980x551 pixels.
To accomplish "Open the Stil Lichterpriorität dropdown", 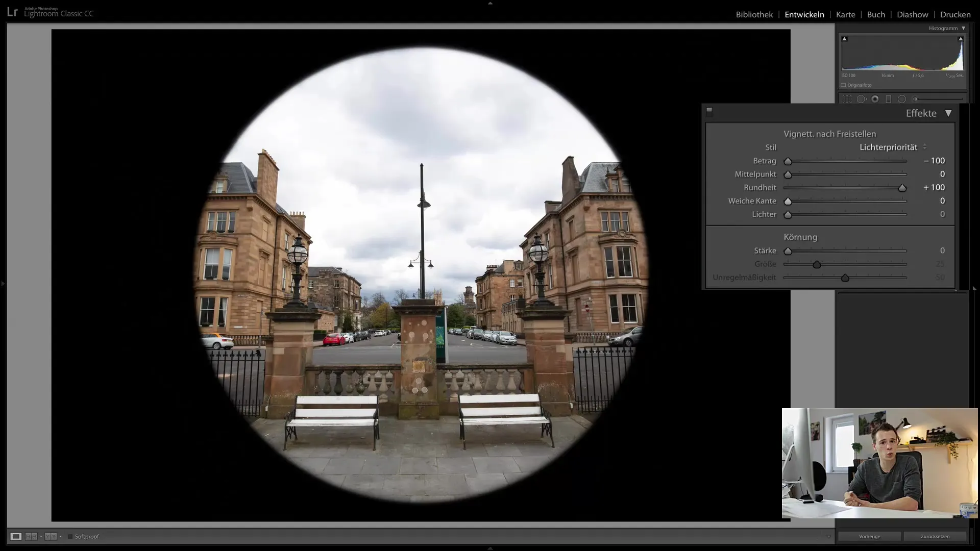I will 893,147.
